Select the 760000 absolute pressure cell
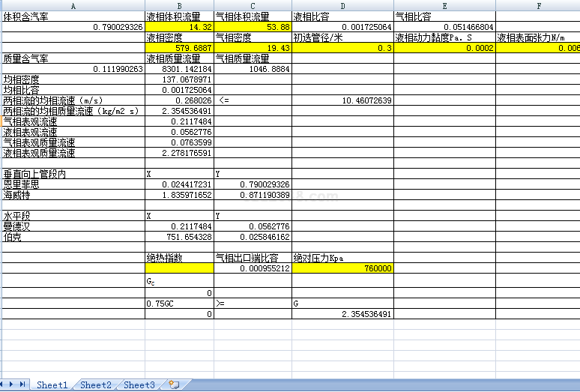Viewport: 580px width, 392px height. tap(342, 268)
